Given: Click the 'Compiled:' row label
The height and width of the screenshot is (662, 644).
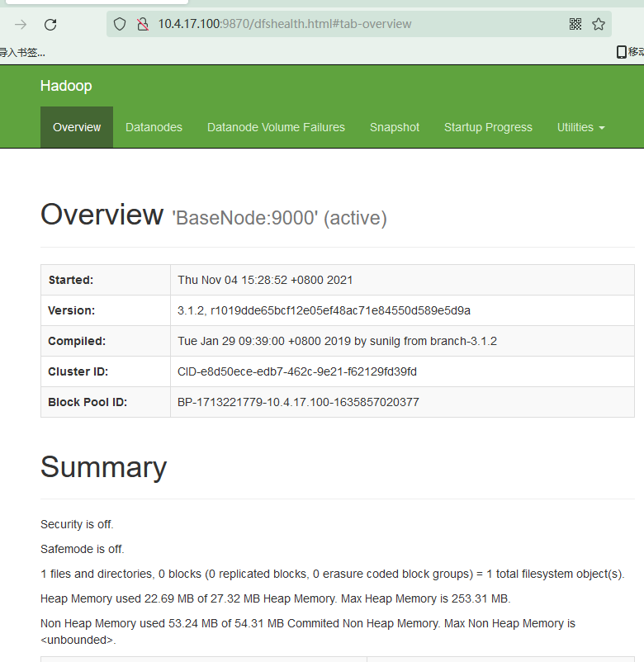Looking at the screenshot, I should [x=77, y=341].
